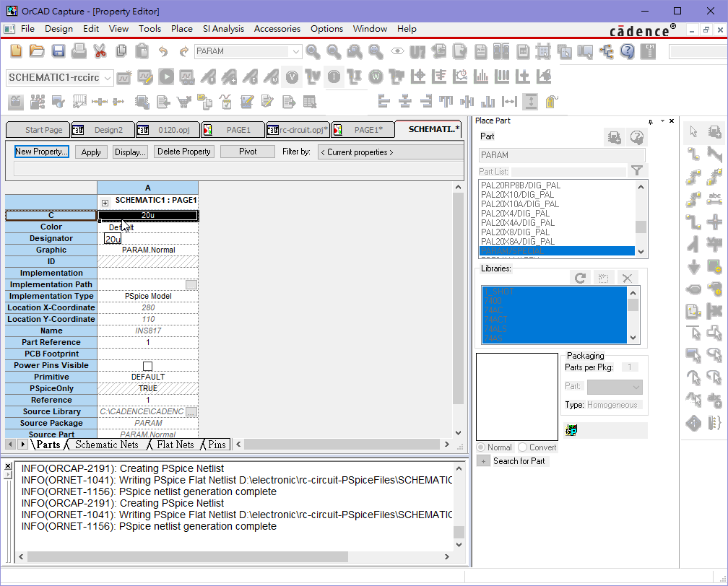Click the New Property button
Image resolution: width=728 pixels, height=586 pixels.
(42, 152)
